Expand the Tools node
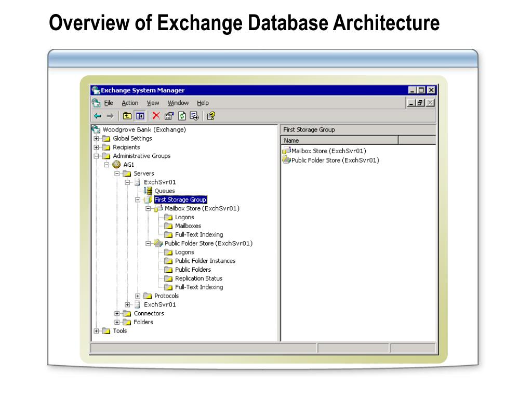The image size is (532, 399). 96,331
